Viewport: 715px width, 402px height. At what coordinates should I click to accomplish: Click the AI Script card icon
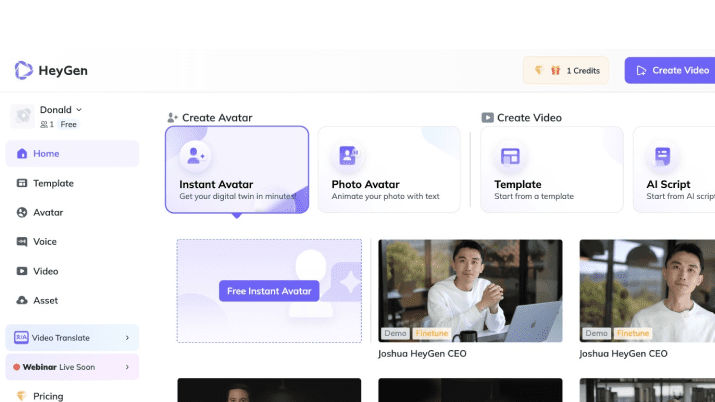(x=662, y=155)
